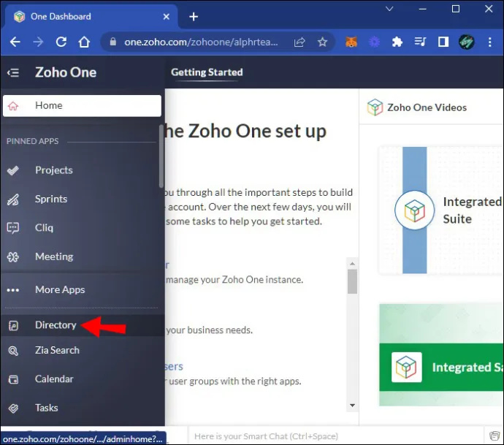
Task: Share this page icon in address bar
Action: pyautogui.click(x=299, y=42)
